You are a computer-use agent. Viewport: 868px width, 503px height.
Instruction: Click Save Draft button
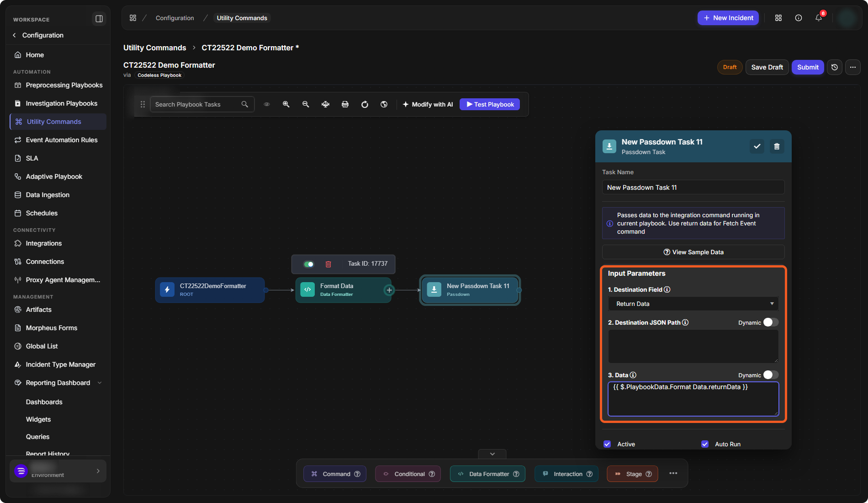click(767, 67)
